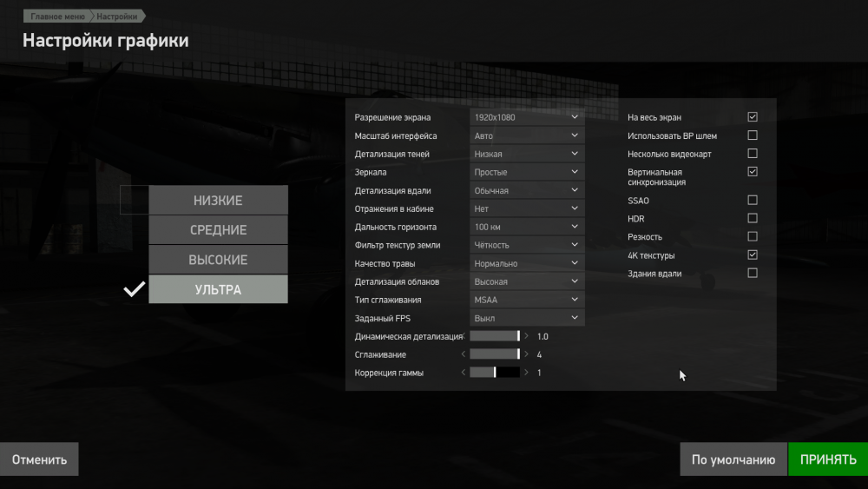This screenshot has width=868, height=489.
Task: Open the Детализация теней dropdown
Action: pyautogui.click(x=527, y=154)
